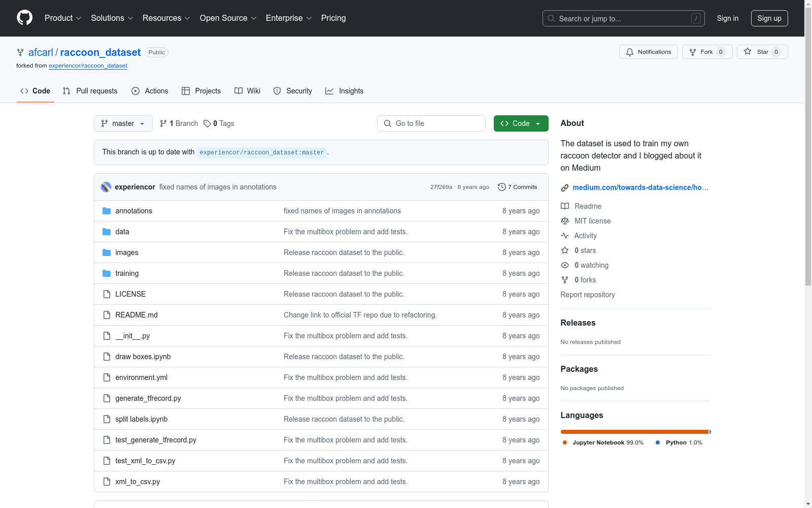Open the Pricing page
The height and width of the screenshot is (508, 812).
(333, 18)
